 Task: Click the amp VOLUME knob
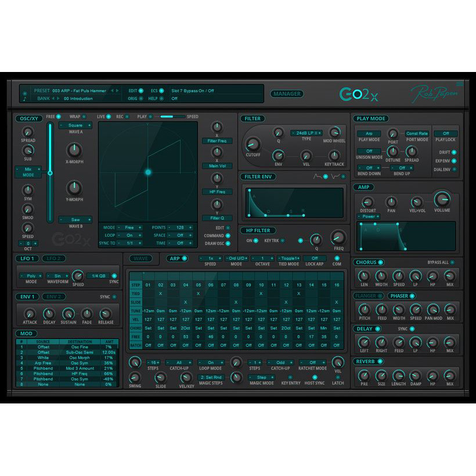pyautogui.click(x=442, y=200)
